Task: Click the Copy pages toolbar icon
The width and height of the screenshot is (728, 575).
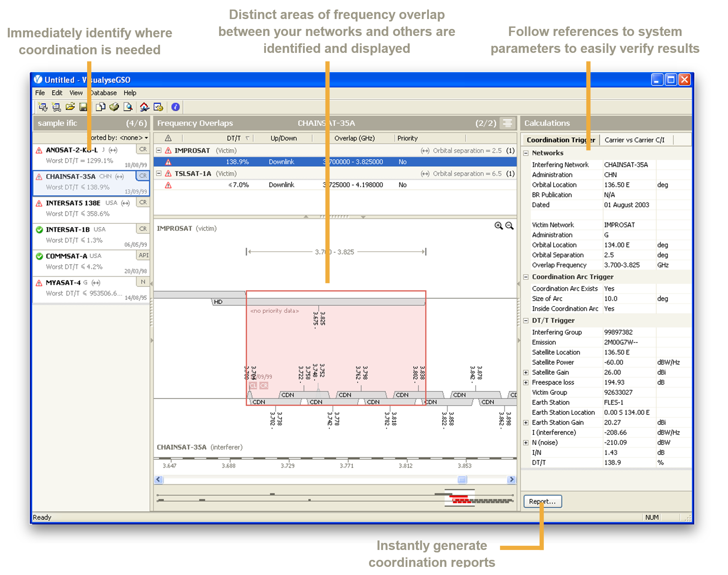Action: 101,107
